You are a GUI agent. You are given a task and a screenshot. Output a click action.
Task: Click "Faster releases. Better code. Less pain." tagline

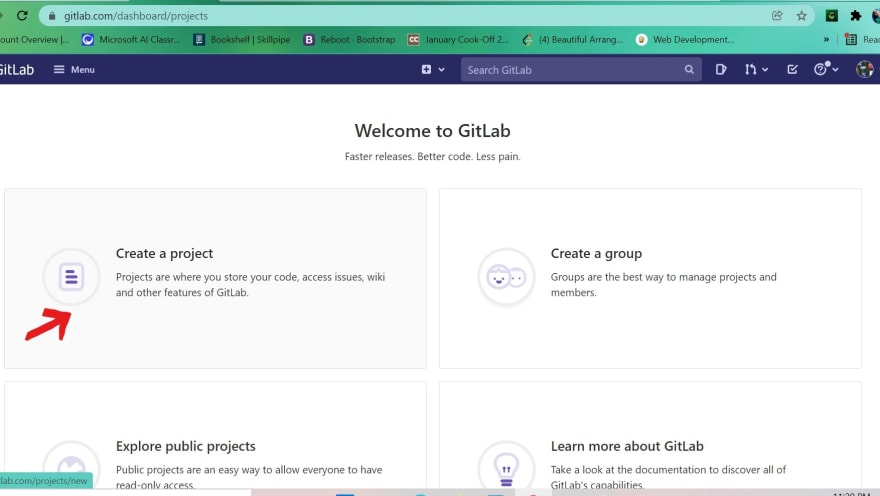click(433, 157)
